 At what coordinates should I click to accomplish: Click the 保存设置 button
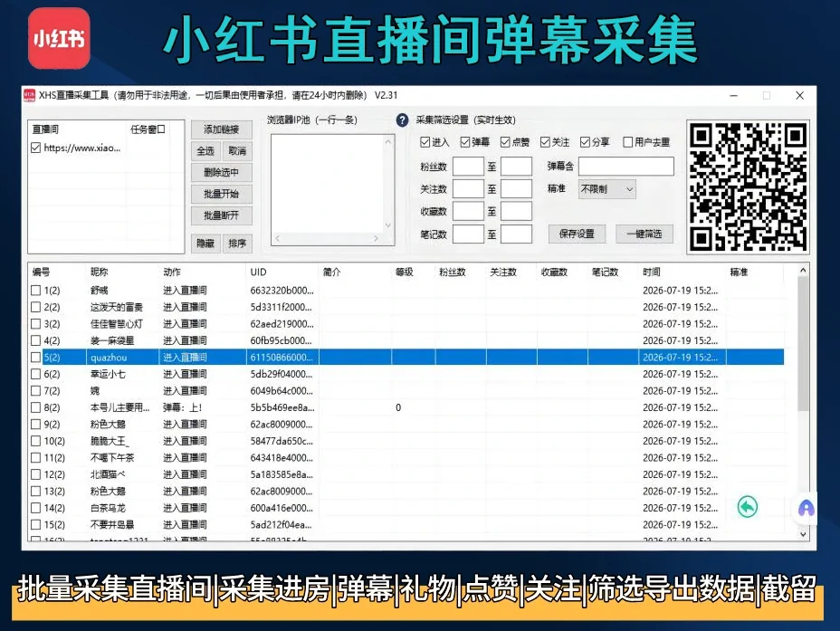point(577,234)
